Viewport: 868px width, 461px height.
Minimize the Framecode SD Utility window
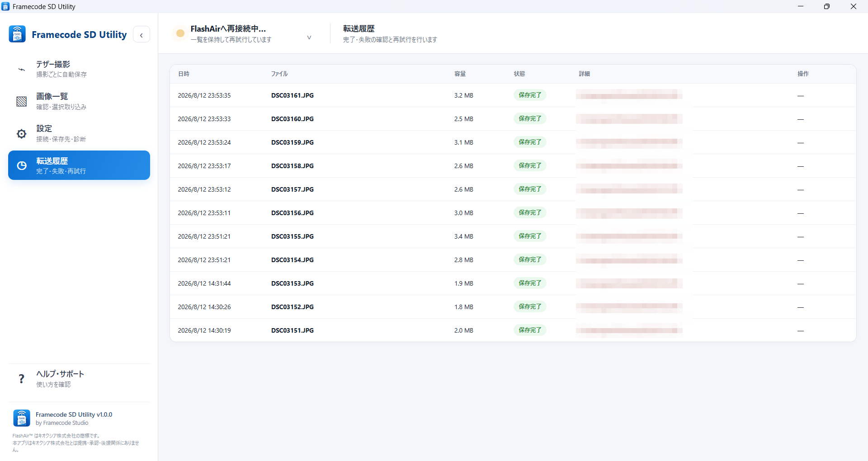pyautogui.click(x=800, y=6)
